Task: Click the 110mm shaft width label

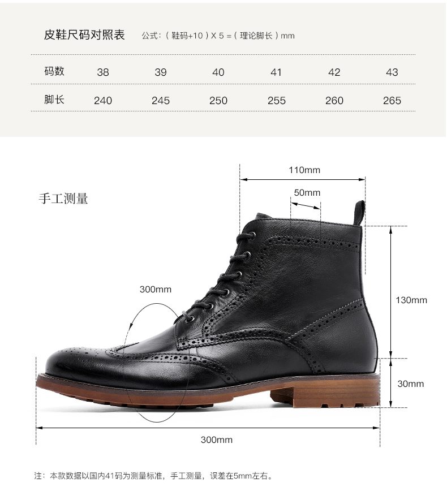Action: click(304, 170)
